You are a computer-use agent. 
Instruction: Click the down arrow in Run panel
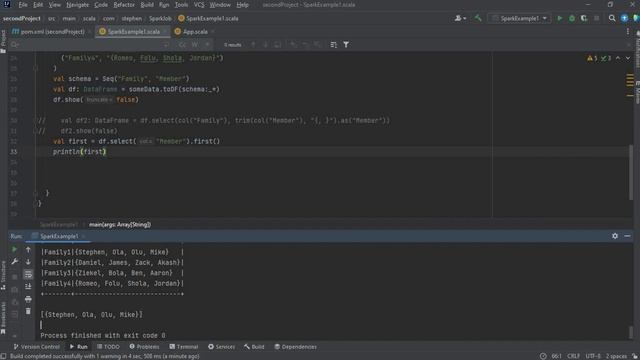(x=28, y=262)
